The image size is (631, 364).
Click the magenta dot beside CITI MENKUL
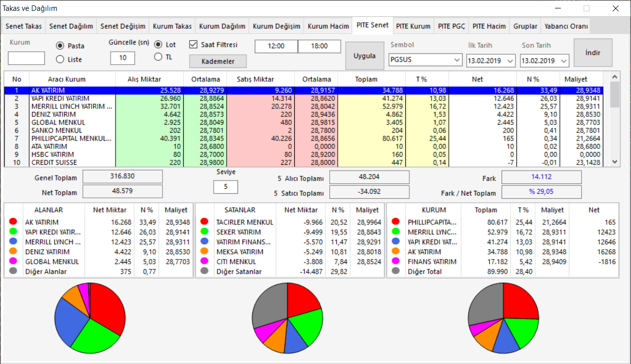[204, 261]
